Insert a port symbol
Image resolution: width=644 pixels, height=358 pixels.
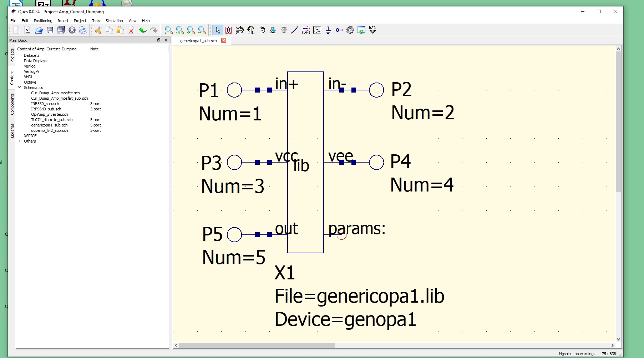[339, 30]
